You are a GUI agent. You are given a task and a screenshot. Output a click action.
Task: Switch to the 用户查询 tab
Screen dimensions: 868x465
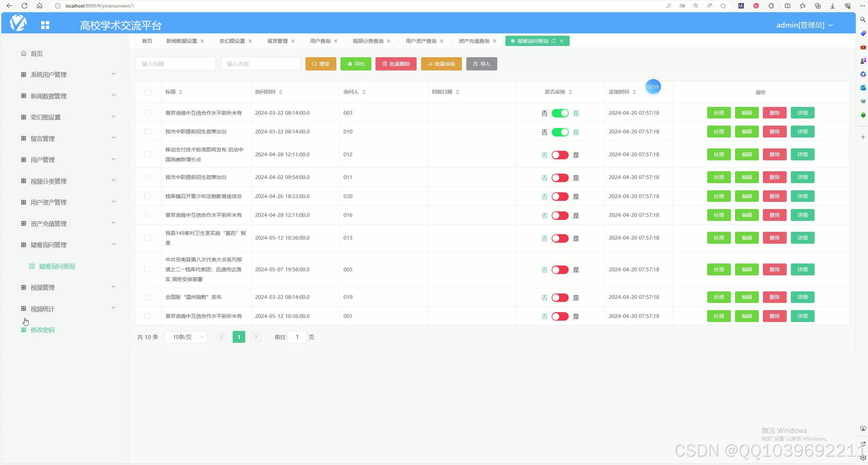(320, 41)
